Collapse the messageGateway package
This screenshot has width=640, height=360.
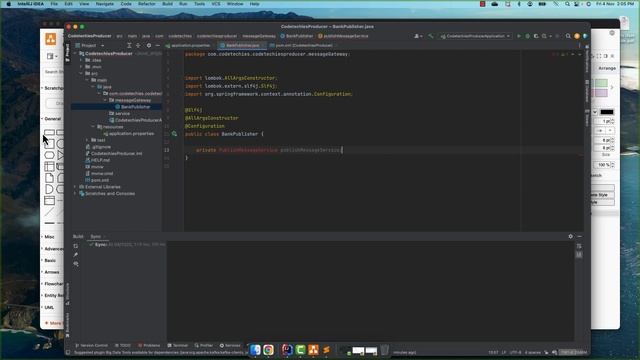click(105, 100)
